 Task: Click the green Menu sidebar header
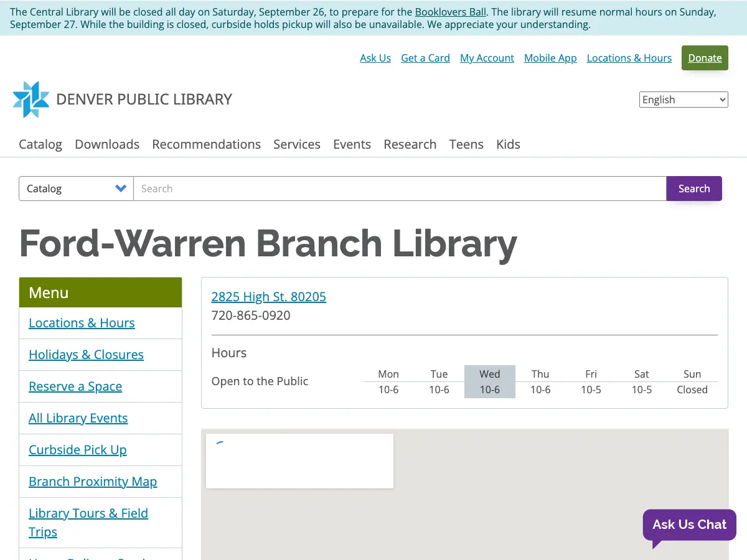click(100, 292)
